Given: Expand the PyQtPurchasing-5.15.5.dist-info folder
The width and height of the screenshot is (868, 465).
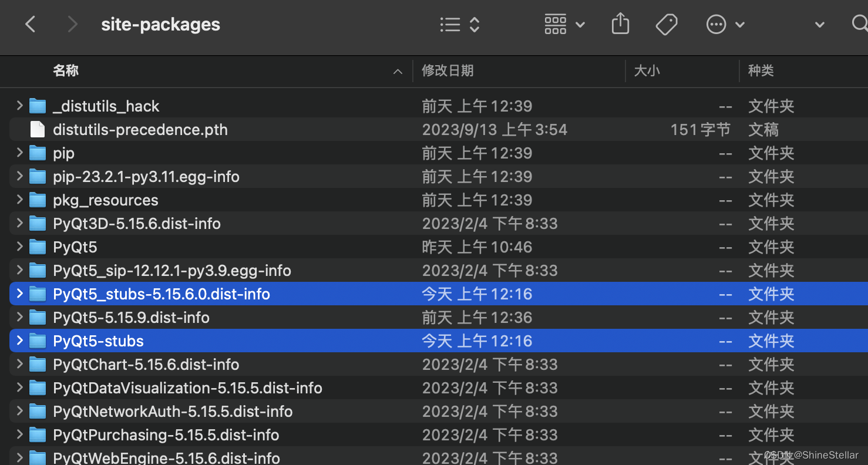Looking at the screenshot, I should tap(19, 434).
